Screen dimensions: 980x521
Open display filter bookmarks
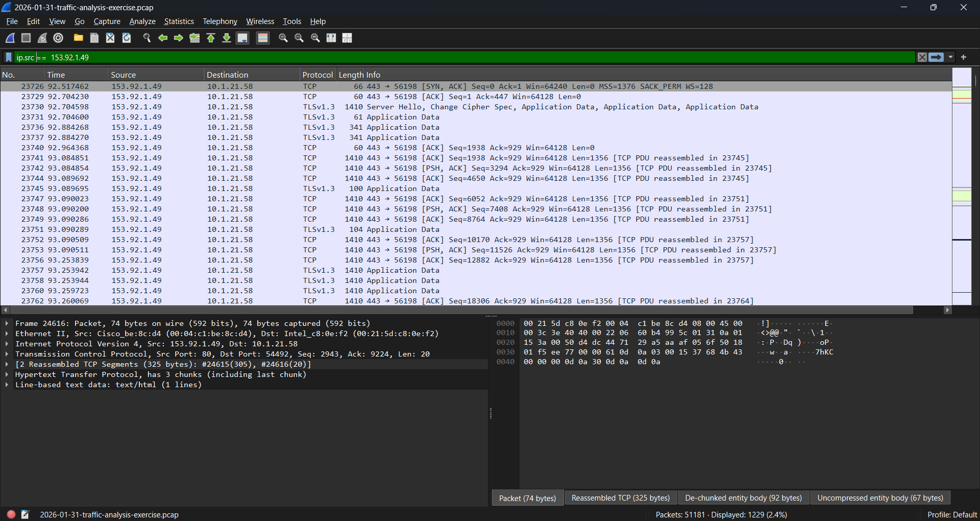pyautogui.click(x=9, y=57)
